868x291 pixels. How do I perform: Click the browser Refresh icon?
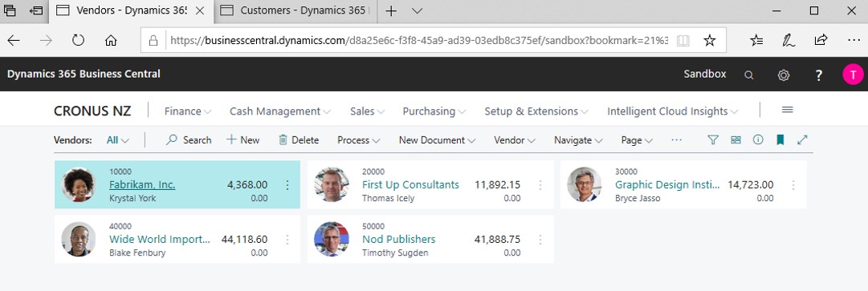point(78,40)
